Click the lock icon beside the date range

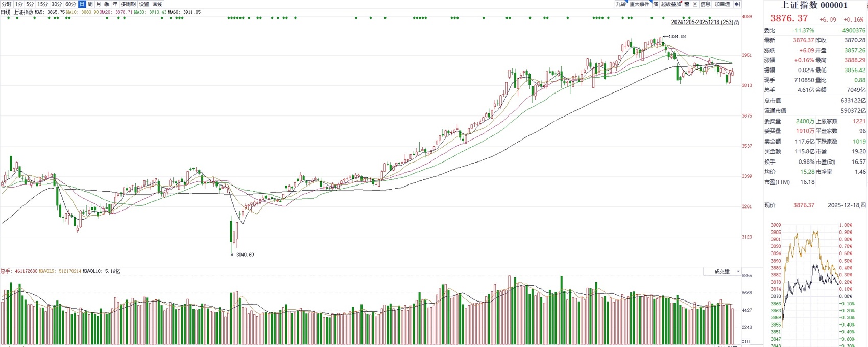pos(736,23)
